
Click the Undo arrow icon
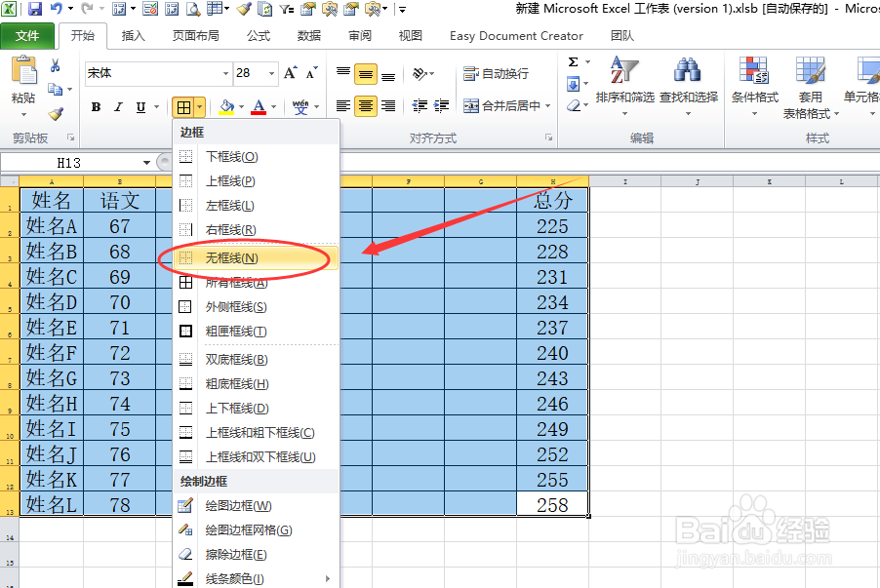pyautogui.click(x=57, y=9)
